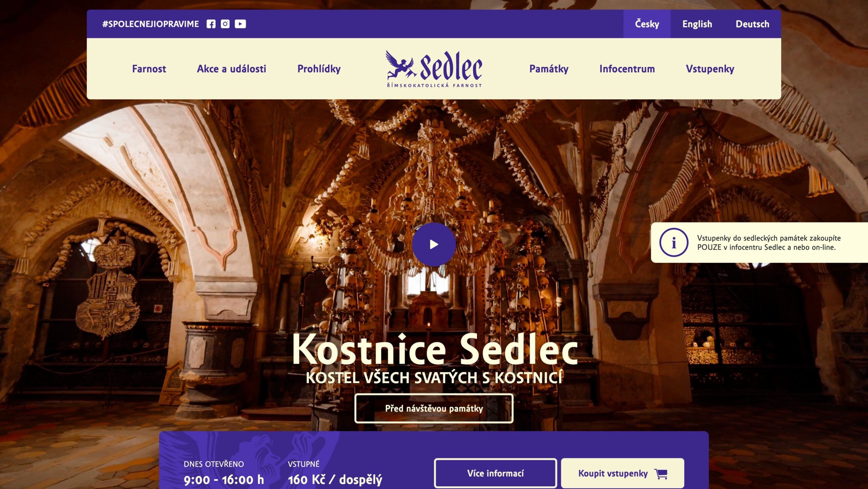
Task: Open the Facebook social icon
Action: [x=211, y=24]
